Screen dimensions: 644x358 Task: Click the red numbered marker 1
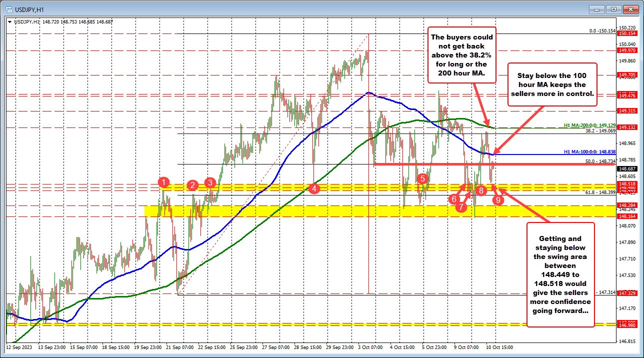163,182
